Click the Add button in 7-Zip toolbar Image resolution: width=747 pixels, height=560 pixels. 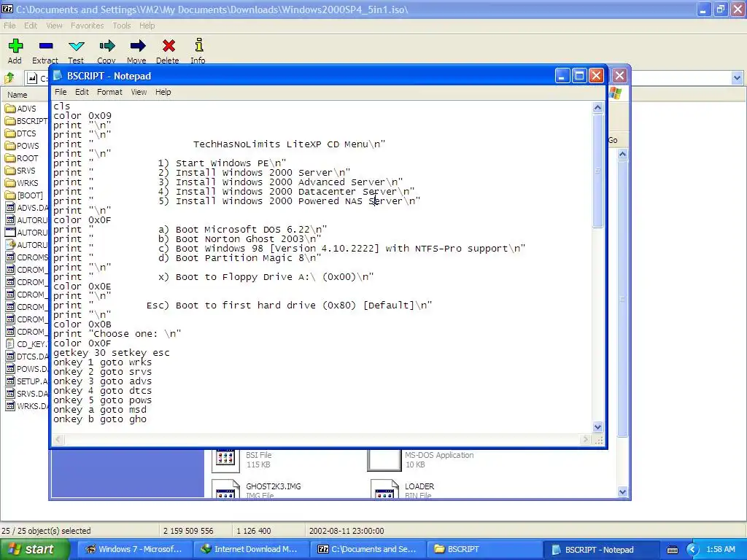(15, 50)
